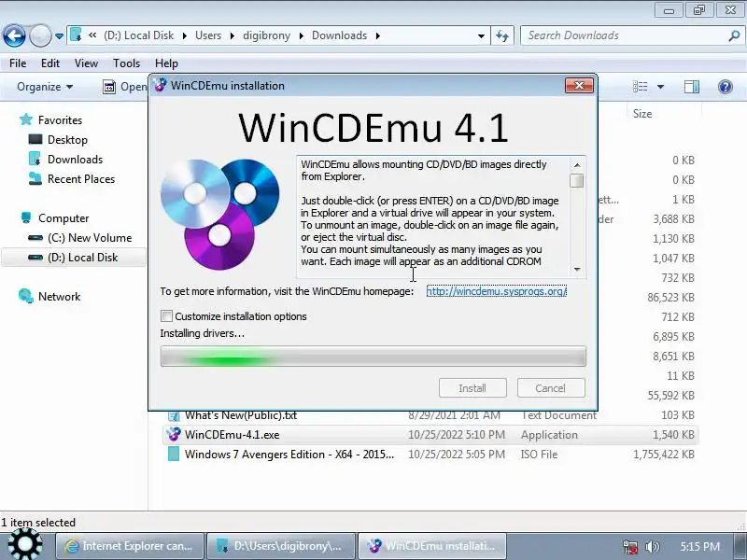The height and width of the screenshot is (560, 747).
Task: Expand the address bar history dropdown
Action: pos(481,36)
